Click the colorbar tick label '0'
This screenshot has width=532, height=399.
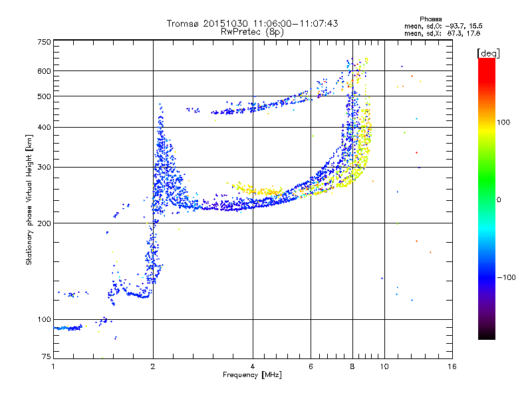click(x=499, y=200)
